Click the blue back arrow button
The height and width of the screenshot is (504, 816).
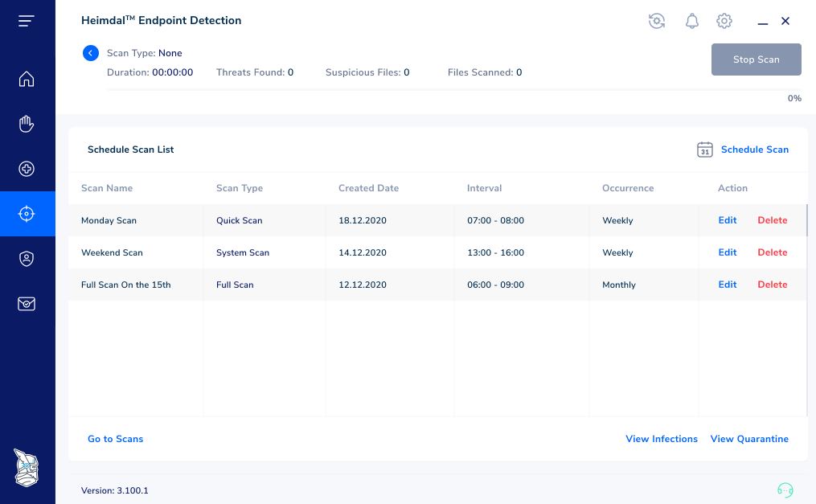[x=91, y=53]
